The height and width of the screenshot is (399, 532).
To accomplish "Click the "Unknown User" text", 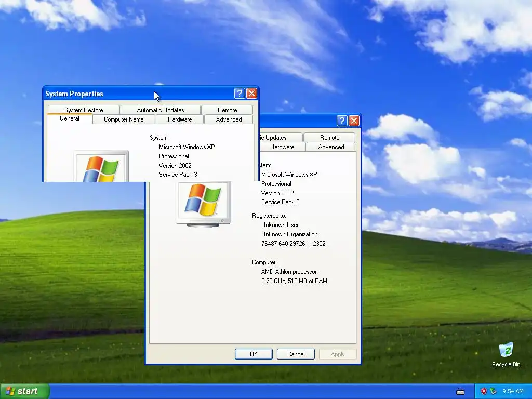I will [280, 225].
